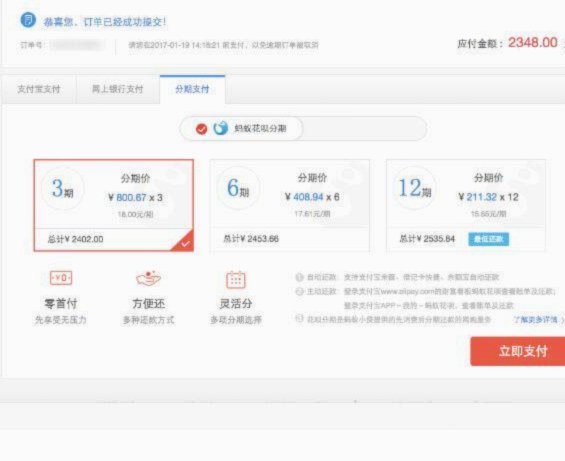Click the 灵活分 calendar icon
The width and height of the screenshot is (565, 461).
coord(236,280)
